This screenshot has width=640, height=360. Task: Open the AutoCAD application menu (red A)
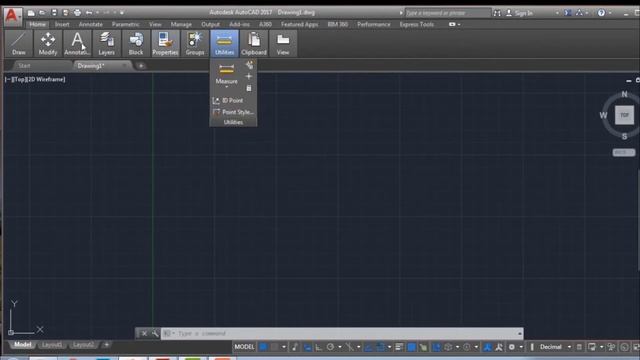tap(12, 16)
